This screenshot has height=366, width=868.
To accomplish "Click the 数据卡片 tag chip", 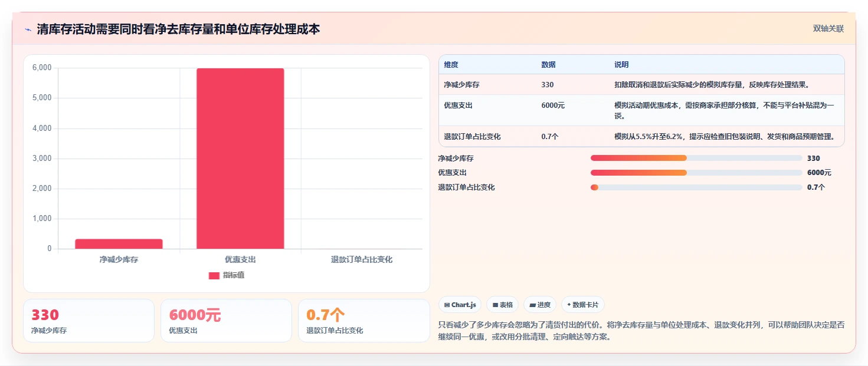I will pyautogui.click(x=582, y=305).
